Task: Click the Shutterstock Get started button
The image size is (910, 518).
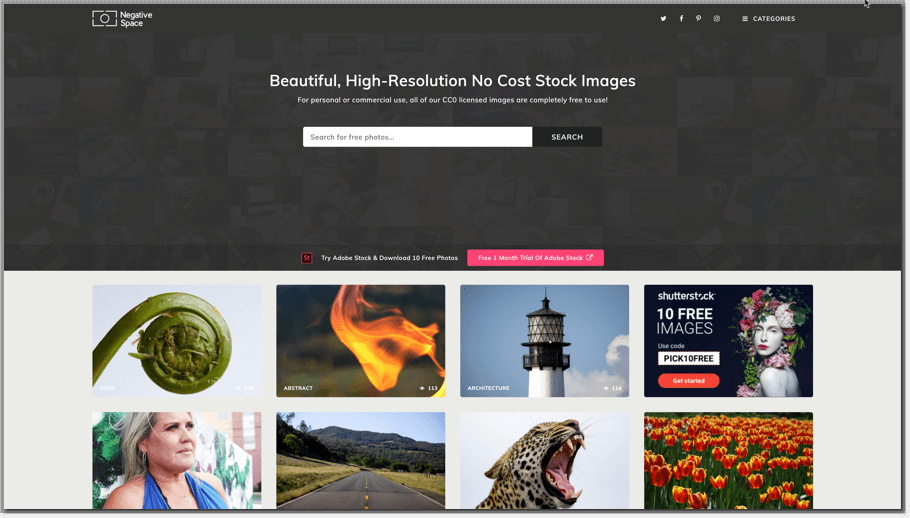Action: point(688,381)
